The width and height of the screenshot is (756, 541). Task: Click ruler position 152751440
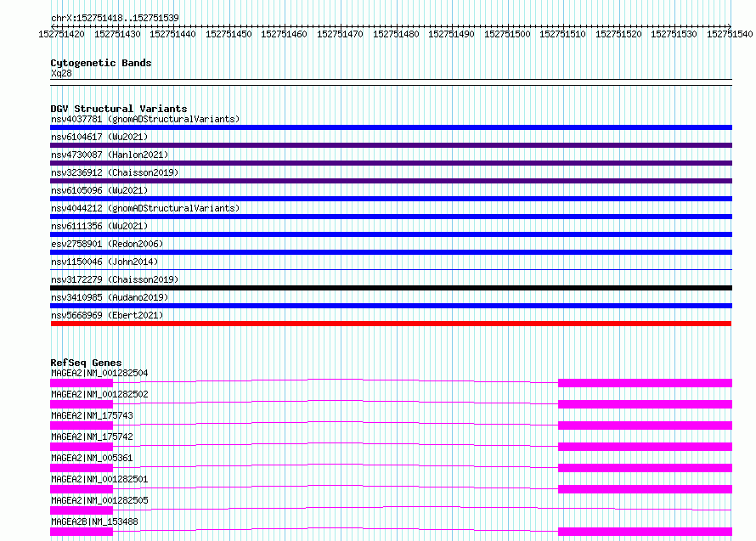pos(172,34)
